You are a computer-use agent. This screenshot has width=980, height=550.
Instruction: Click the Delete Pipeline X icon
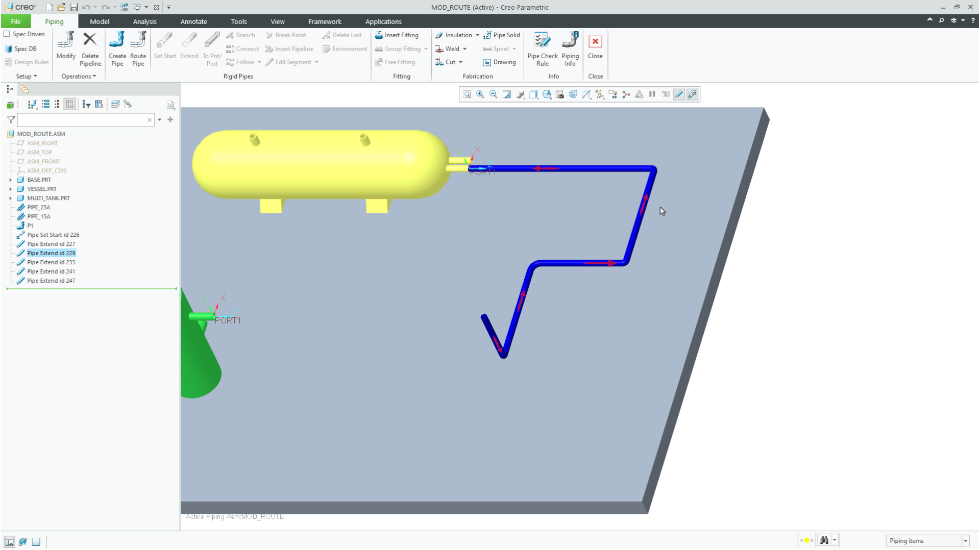coord(90,39)
